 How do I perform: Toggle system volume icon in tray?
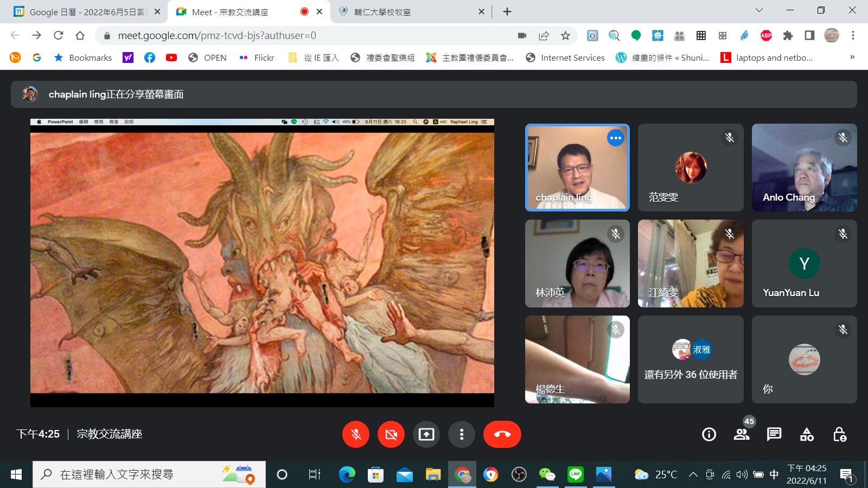click(x=742, y=474)
